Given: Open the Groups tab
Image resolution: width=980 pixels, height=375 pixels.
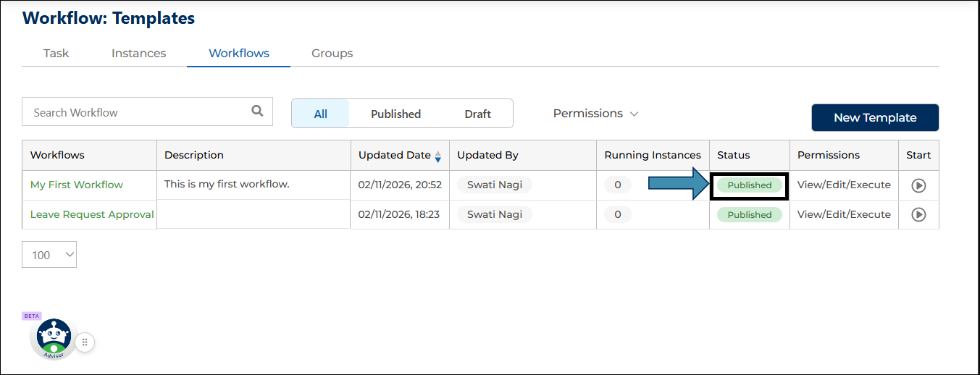Looking at the screenshot, I should pyautogui.click(x=332, y=53).
